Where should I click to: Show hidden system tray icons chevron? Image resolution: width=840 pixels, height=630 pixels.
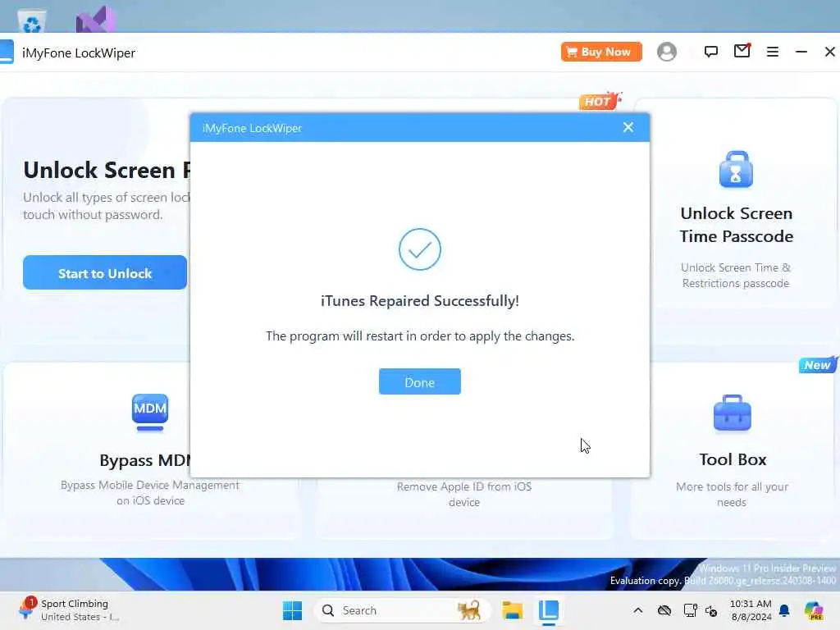[638, 610]
